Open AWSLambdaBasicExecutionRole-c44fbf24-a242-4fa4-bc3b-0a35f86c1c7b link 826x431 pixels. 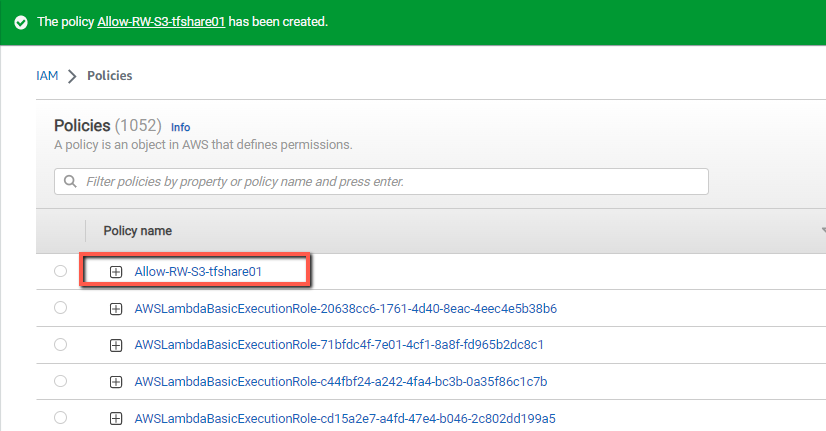point(341,381)
